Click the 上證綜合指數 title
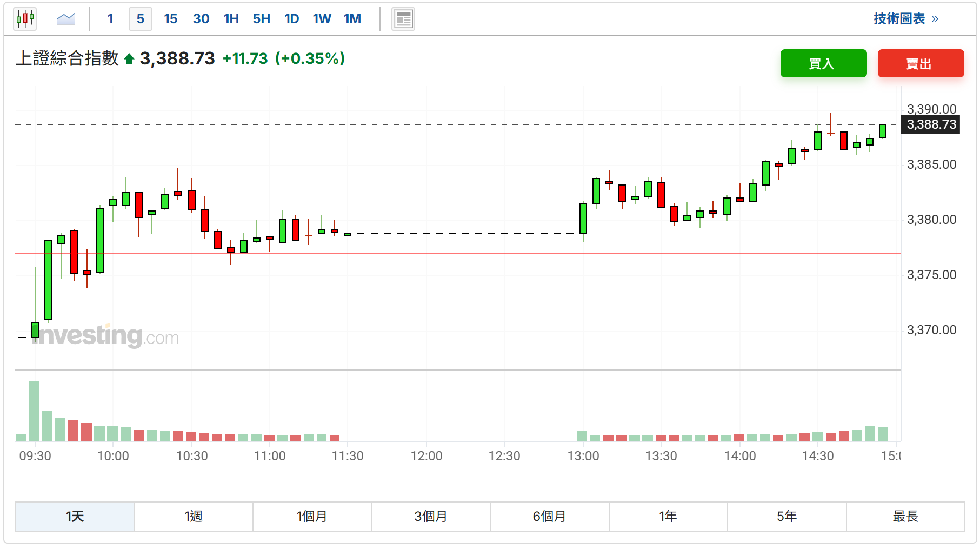Viewport: 980px width, 548px height. tap(67, 58)
